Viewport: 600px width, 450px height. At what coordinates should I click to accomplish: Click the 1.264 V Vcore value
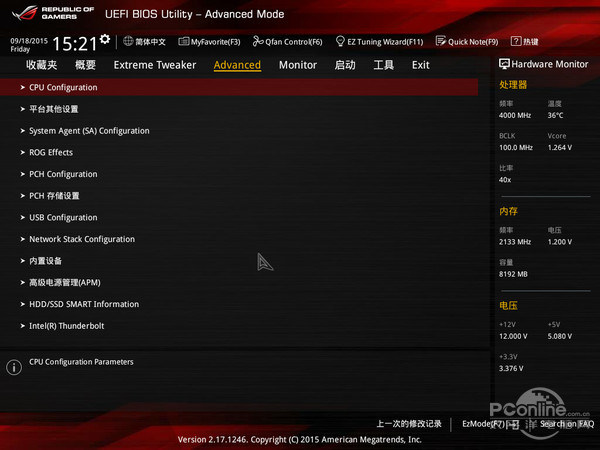click(x=560, y=147)
